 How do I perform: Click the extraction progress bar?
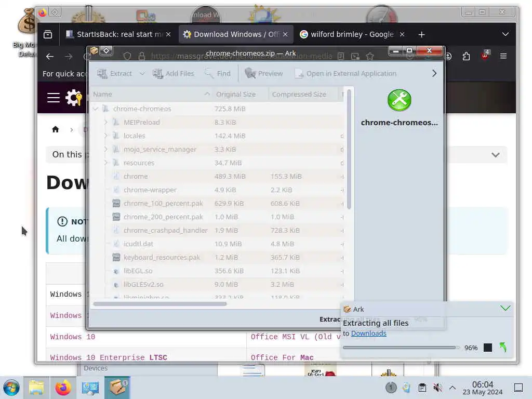point(402,348)
